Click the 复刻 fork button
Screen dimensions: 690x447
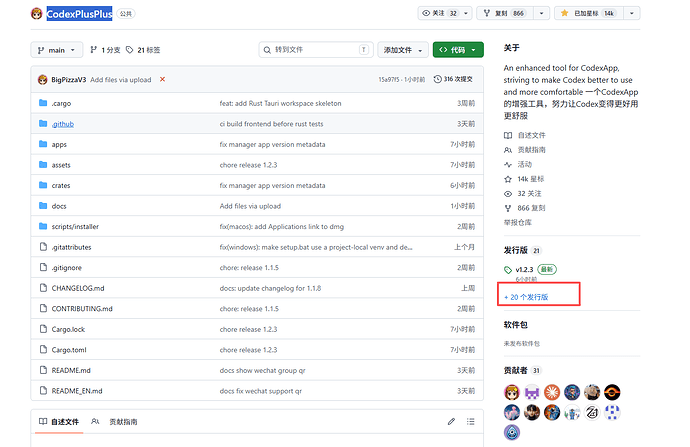point(505,13)
